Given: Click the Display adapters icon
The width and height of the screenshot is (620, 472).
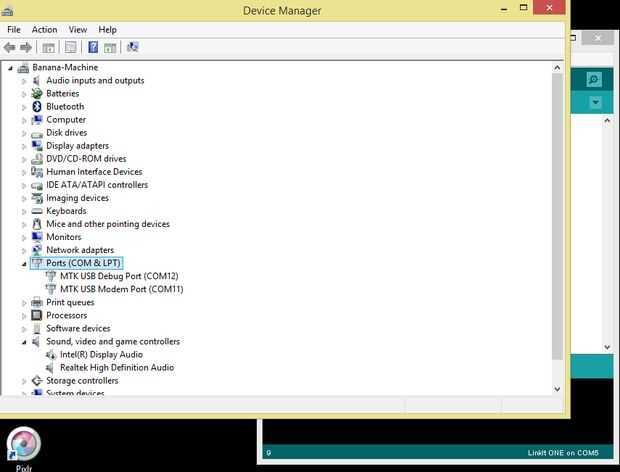Looking at the screenshot, I should (37, 145).
